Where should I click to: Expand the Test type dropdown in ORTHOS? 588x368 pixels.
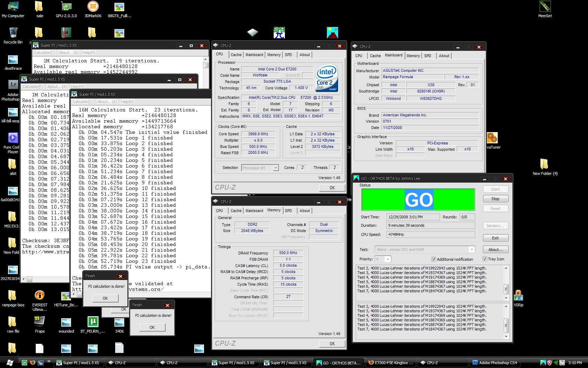[472, 250]
